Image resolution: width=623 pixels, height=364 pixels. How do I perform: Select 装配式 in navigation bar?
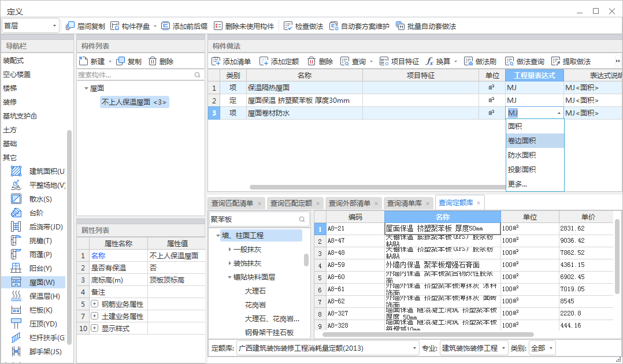tap(13, 61)
